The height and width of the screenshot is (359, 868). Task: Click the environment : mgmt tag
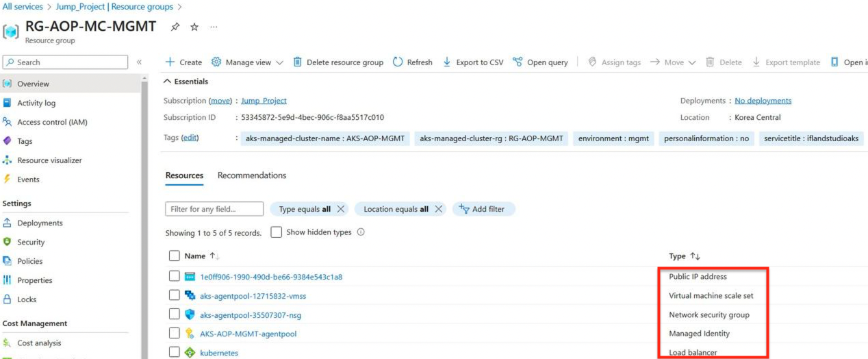point(613,138)
